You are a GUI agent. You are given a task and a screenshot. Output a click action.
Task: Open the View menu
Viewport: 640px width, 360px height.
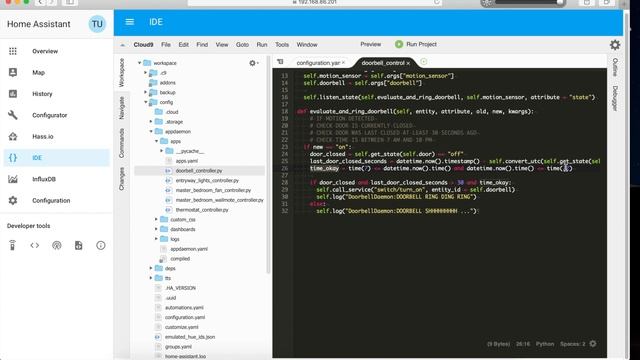(x=222, y=44)
